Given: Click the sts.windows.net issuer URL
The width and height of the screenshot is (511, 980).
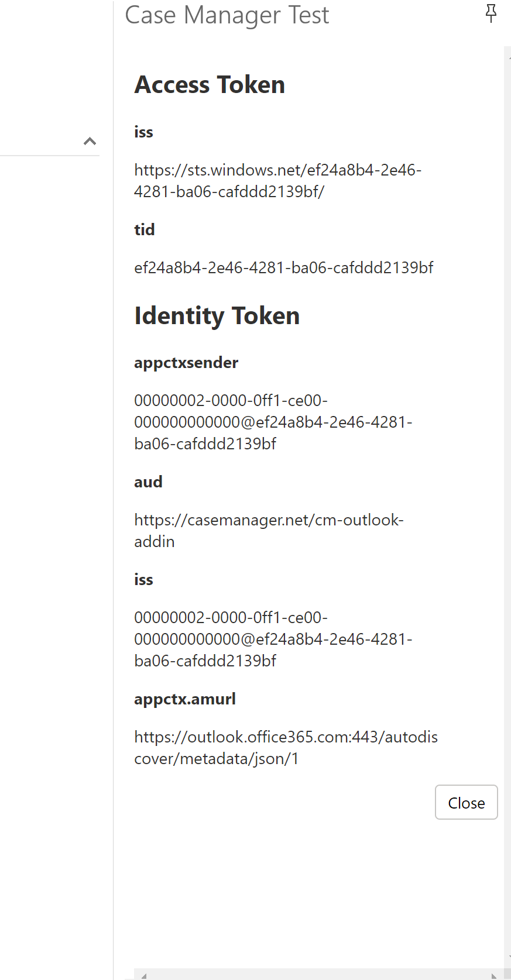Looking at the screenshot, I should (x=278, y=181).
